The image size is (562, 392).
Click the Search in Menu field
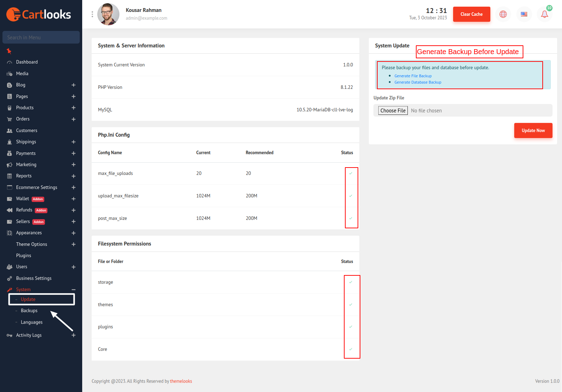[41, 38]
